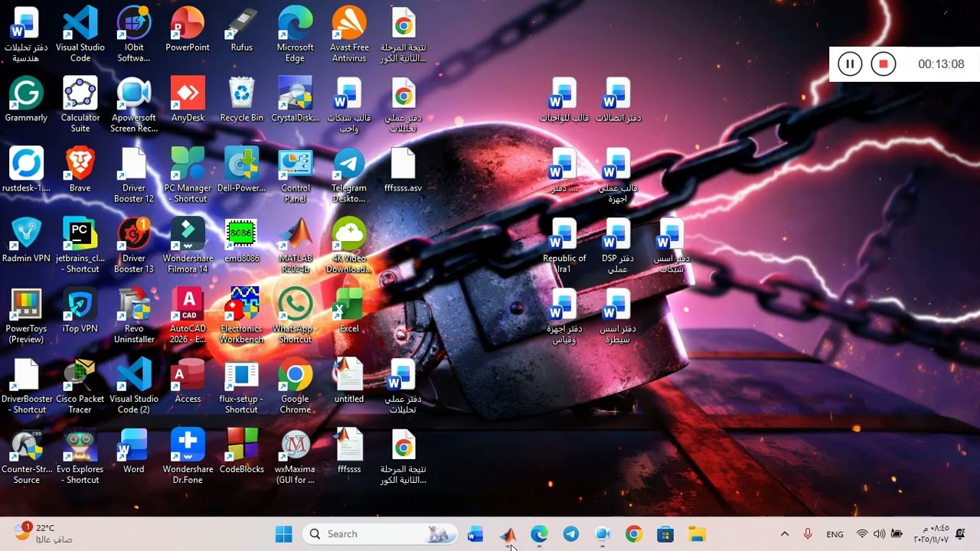Open the Control Panel desktop icon
Screen dimensions: 980x551
coord(296,176)
